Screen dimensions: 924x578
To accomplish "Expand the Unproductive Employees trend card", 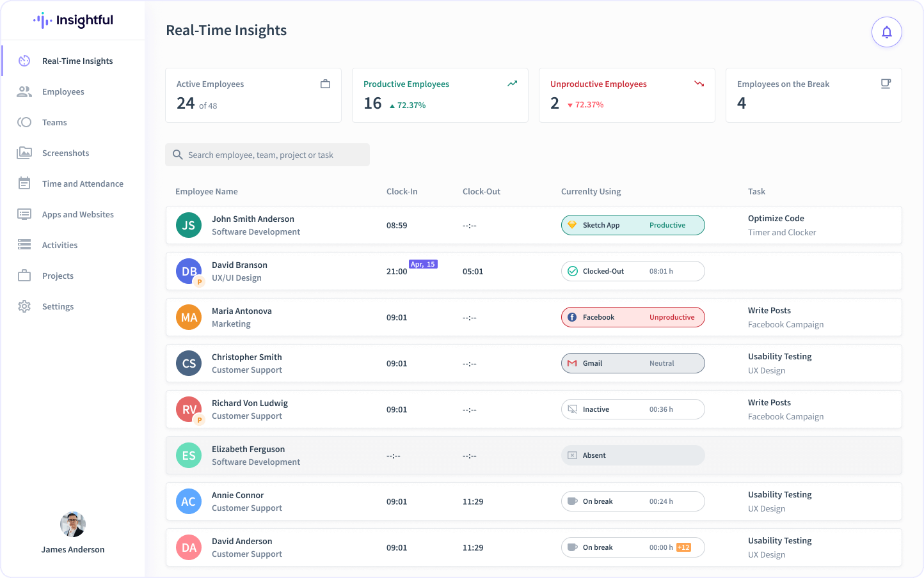I will pos(626,95).
